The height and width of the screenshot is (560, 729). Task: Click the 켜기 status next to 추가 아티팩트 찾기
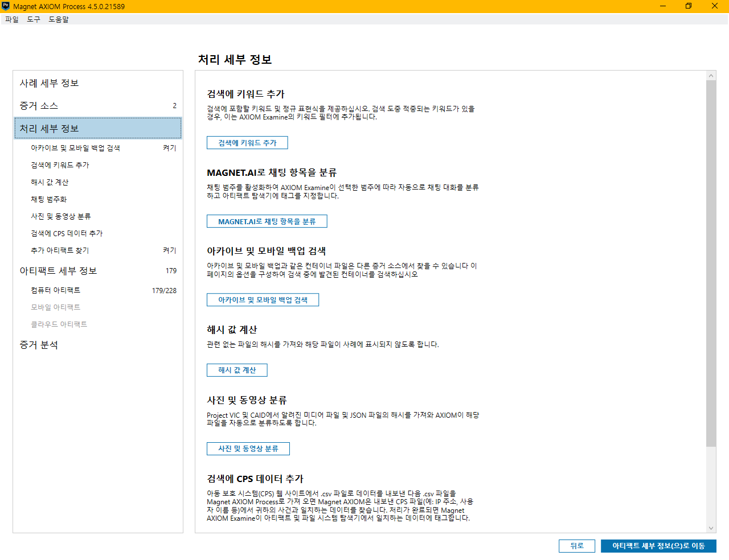click(x=170, y=250)
